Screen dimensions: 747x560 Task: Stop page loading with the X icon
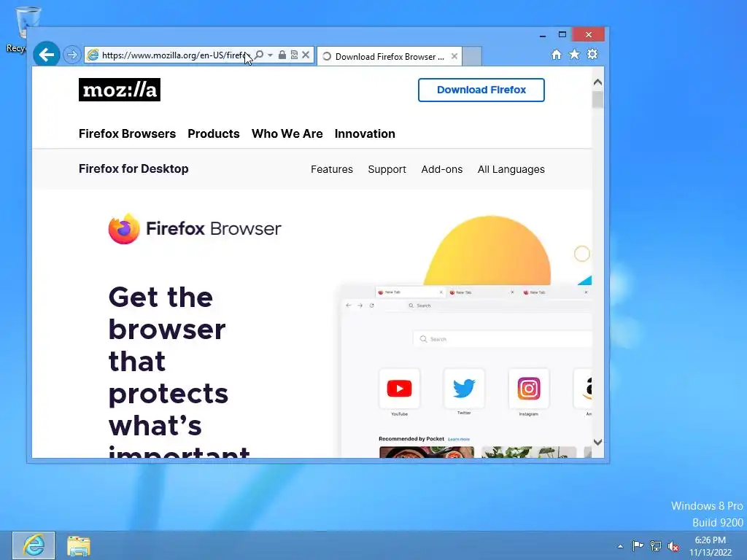pos(306,55)
